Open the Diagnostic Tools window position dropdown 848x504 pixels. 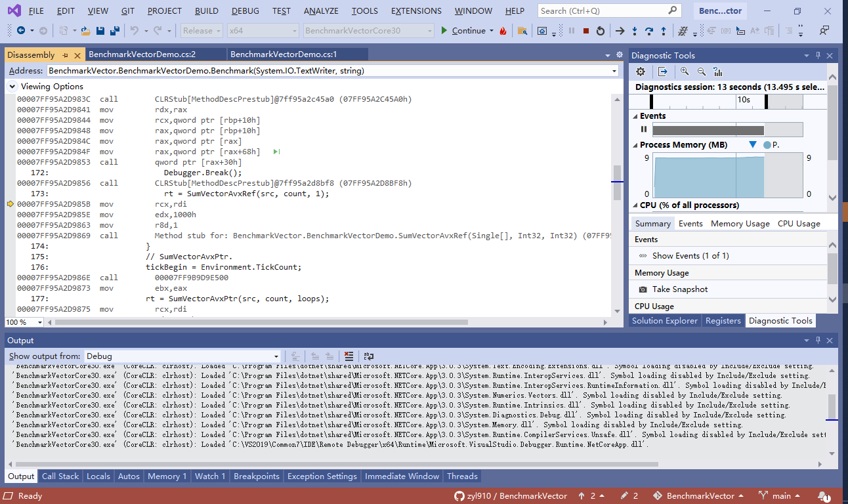pos(807,56)
